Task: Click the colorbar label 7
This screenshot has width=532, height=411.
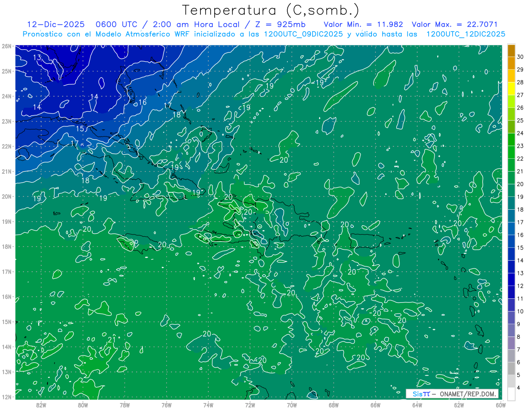Action: tap(519, 349)
